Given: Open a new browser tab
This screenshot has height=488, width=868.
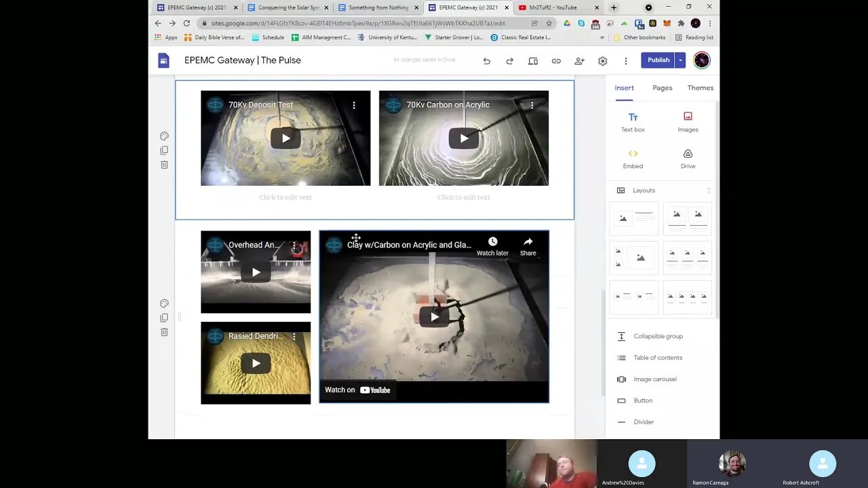Looking at the screenshot, I should tap(614, 7).
